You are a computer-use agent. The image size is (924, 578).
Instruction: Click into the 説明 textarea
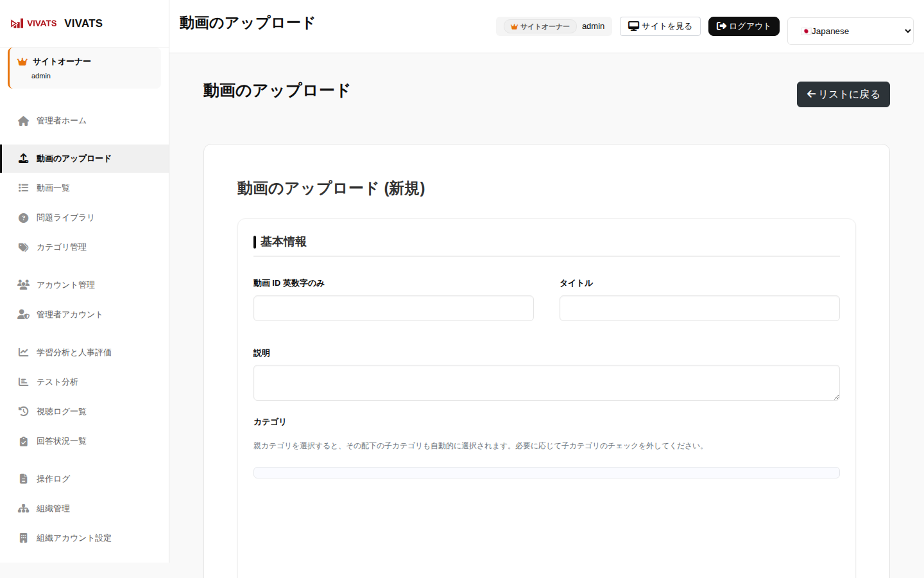tap(547, 383)
